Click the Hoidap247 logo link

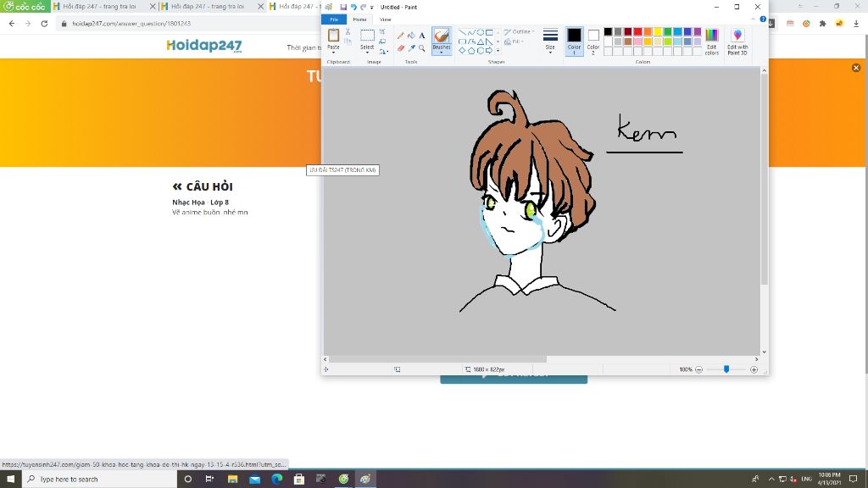tap(204, 46)
